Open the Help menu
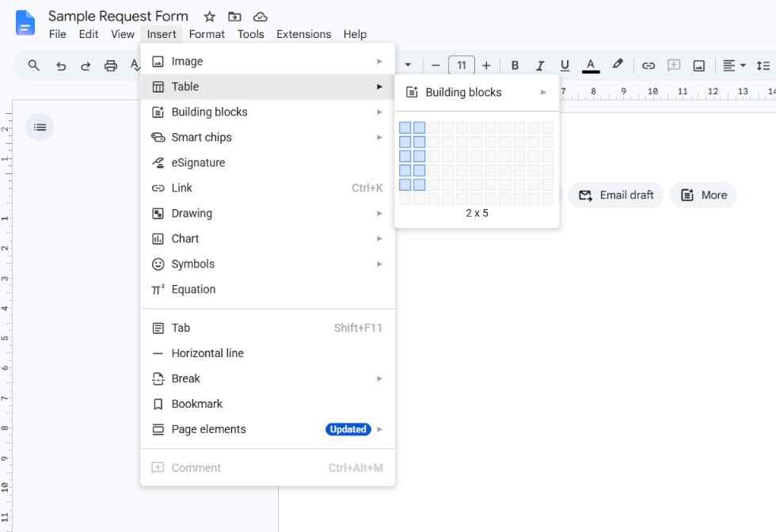This screenshot has width=776, height=532. point(355,34)
